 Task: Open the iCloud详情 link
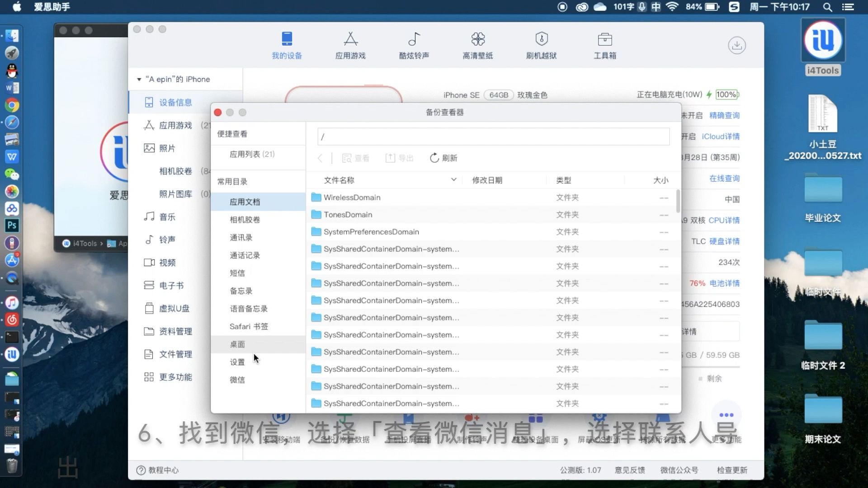coord(721,136)
